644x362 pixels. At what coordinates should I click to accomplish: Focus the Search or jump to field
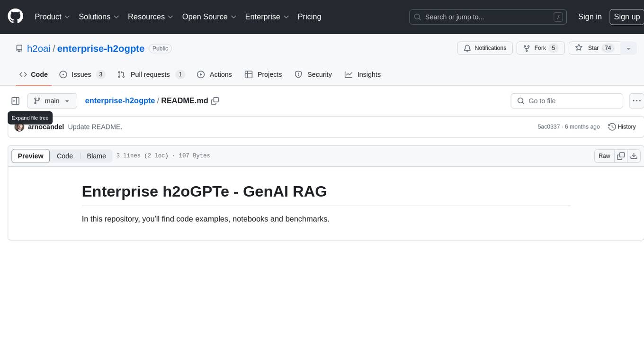pyautogui.click(x=488, y=17)
